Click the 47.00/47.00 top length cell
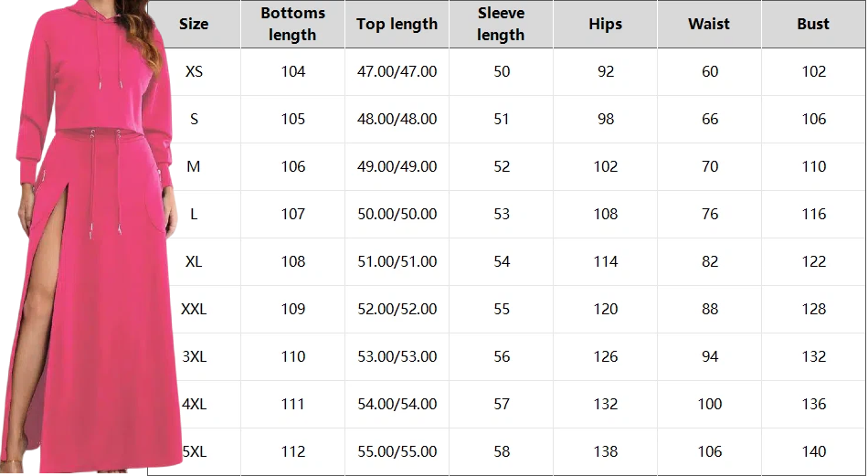This screenshot has height=476, width=868. [397, 71]
